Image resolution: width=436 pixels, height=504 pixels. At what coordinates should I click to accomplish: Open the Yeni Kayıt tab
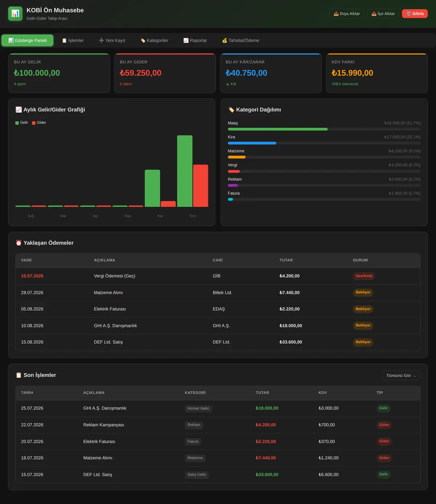112,40
